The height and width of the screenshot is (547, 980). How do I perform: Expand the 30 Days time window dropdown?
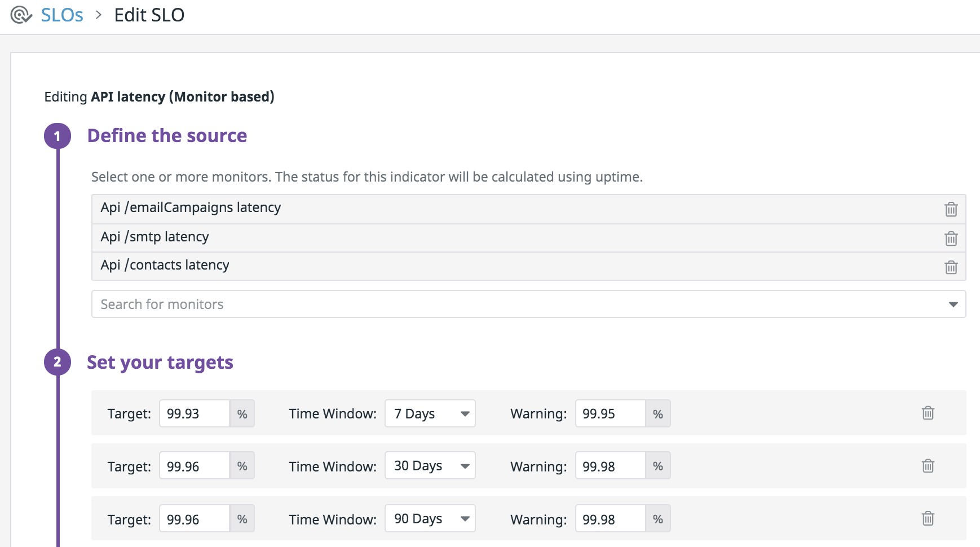click(430, 466)
